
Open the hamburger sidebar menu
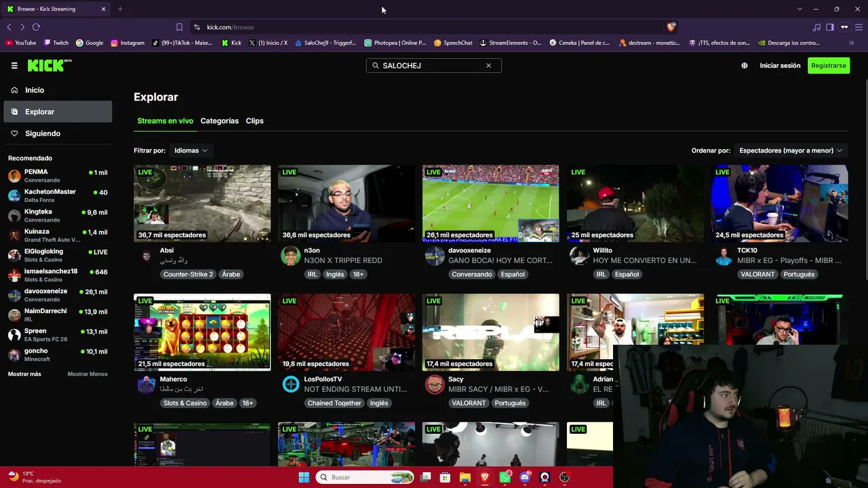pyautogui.click(x=14, y=66)
